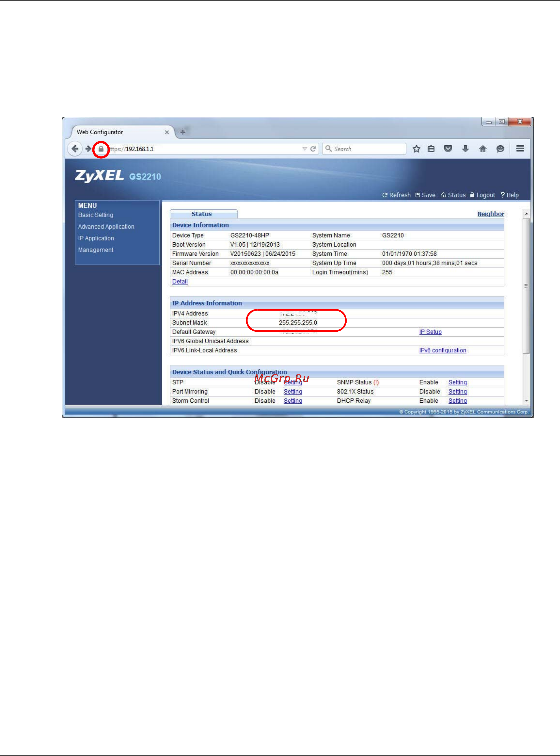Click the system time value 01/01/1970 01:37:58
This screenshot has height=756, width=560.
409,254
